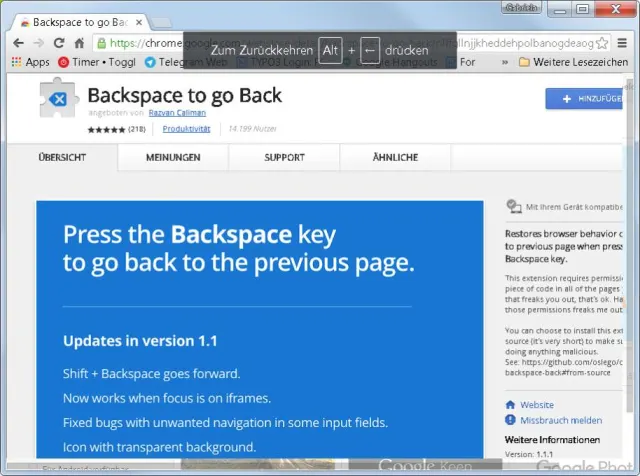
Task: Open the For bookmark in bookmarks bar
Action: 462,62
